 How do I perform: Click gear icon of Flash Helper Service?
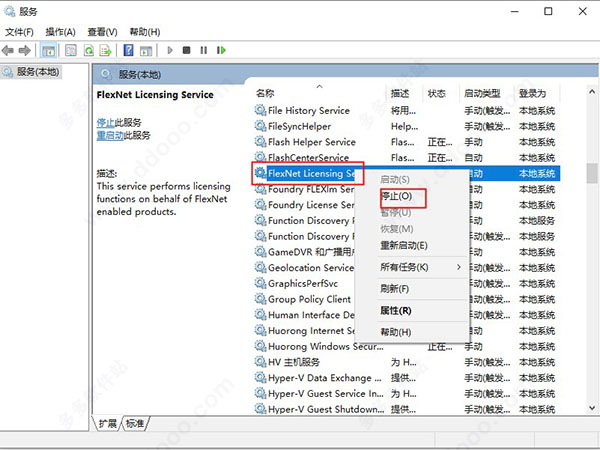tap(260, 142)
